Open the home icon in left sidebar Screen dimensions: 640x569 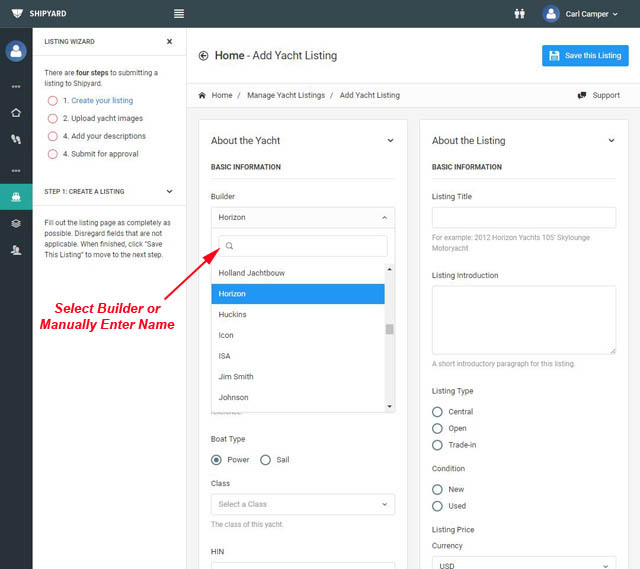[16, 113]
